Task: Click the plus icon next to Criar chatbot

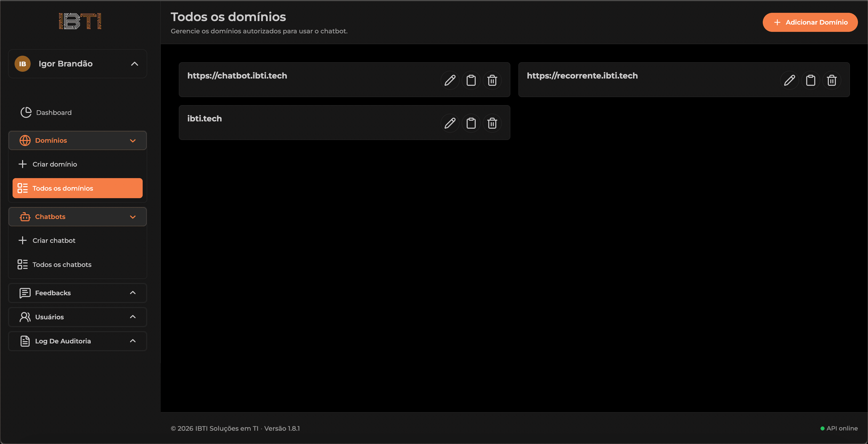Action: [22, 240]
